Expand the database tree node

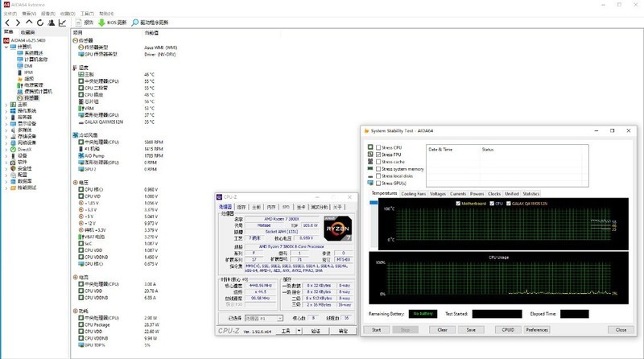tap(6, 181)
